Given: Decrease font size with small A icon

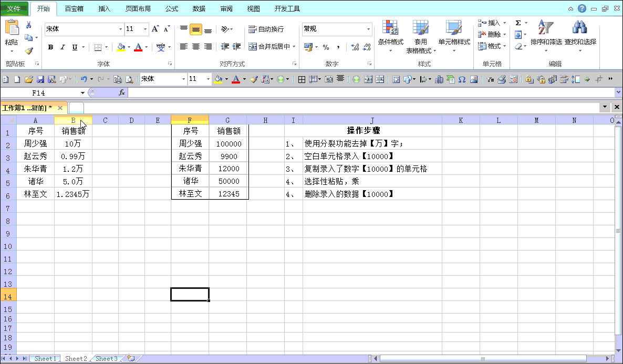Looking at the screenshot, I should point(167,29).
